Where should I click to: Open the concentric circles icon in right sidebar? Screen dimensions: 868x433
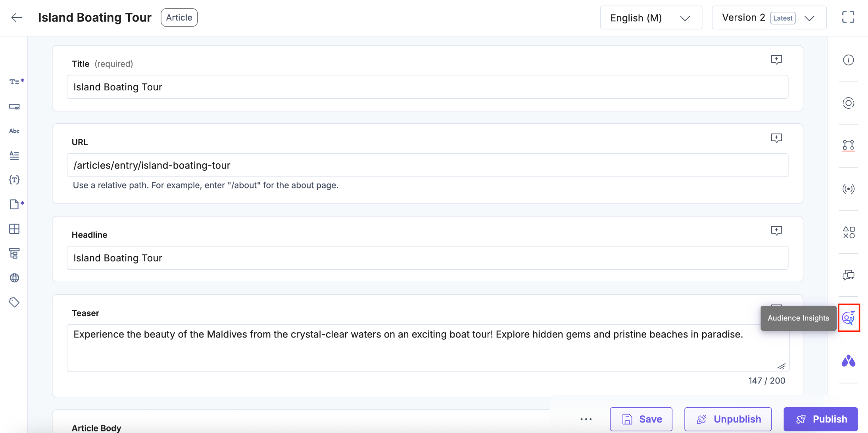[848, 103]
